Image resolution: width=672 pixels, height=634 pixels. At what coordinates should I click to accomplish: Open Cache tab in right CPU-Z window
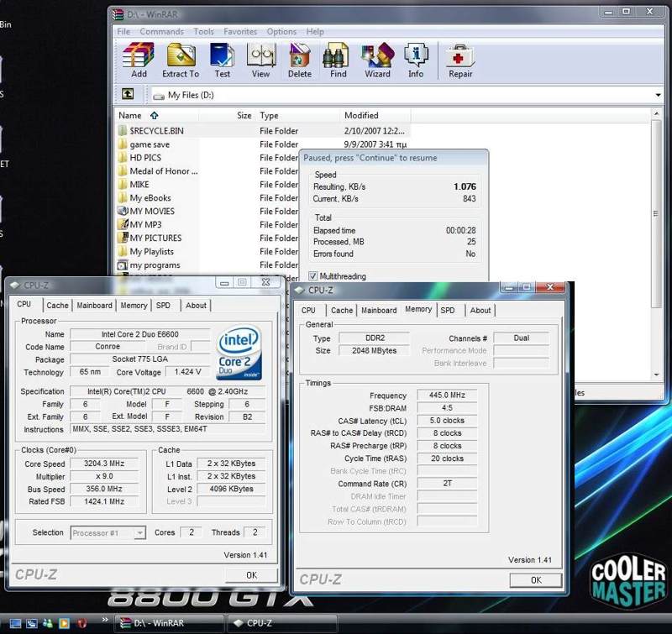[342, 310]
